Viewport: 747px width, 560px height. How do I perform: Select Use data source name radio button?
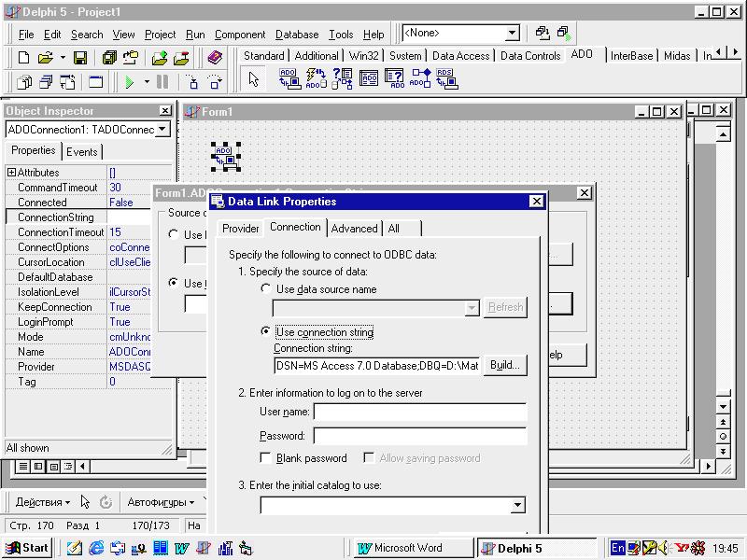(266, 288)
